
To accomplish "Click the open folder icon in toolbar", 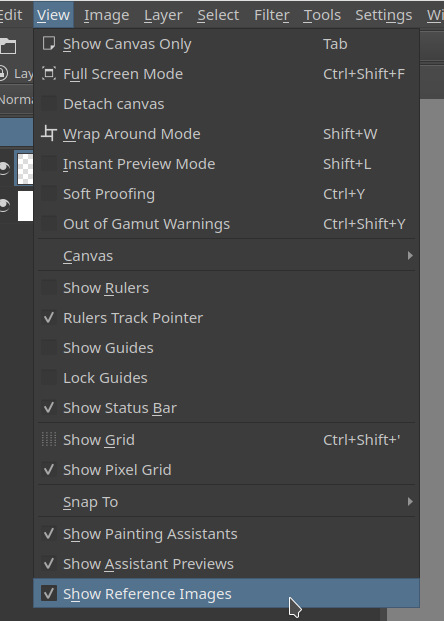I will coord(8,46).
